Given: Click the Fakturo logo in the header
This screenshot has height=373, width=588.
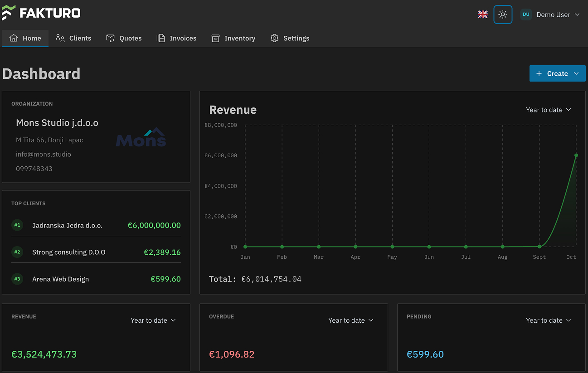Looking at the screenshot, I should pos(42,13).
